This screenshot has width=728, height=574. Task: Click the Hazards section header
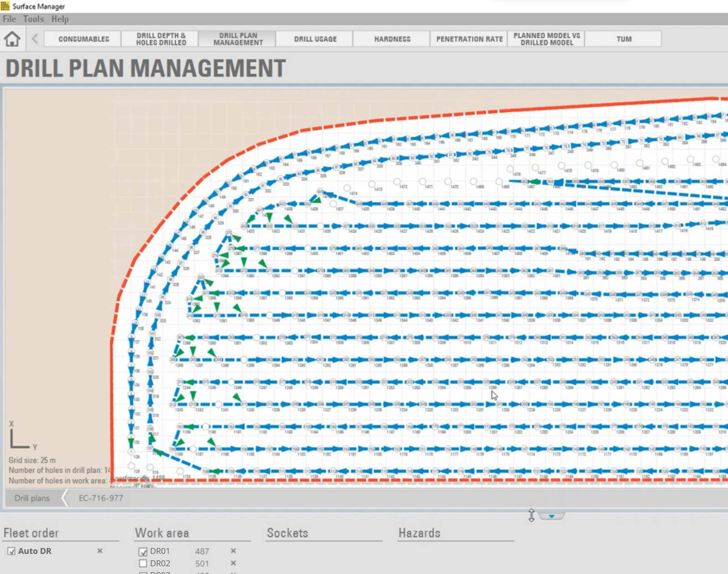pos(419,533)
